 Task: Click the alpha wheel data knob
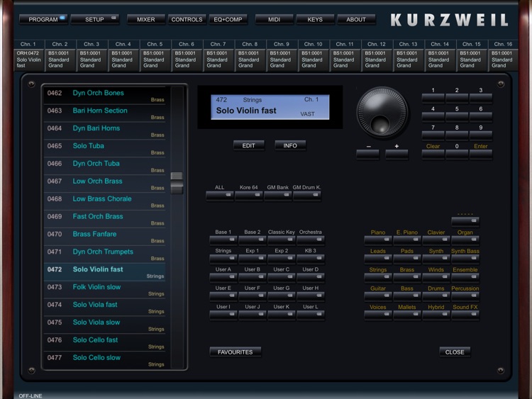point(382,113)
